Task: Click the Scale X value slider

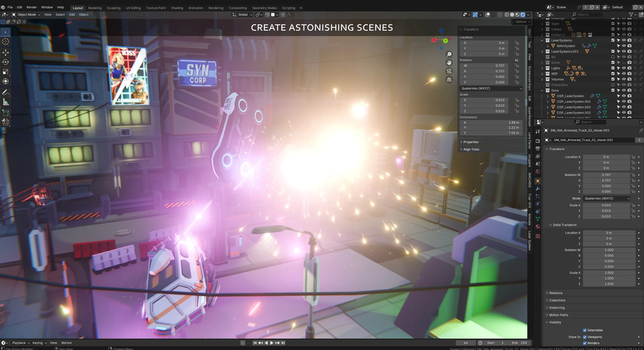Action: tap(606, 205)
